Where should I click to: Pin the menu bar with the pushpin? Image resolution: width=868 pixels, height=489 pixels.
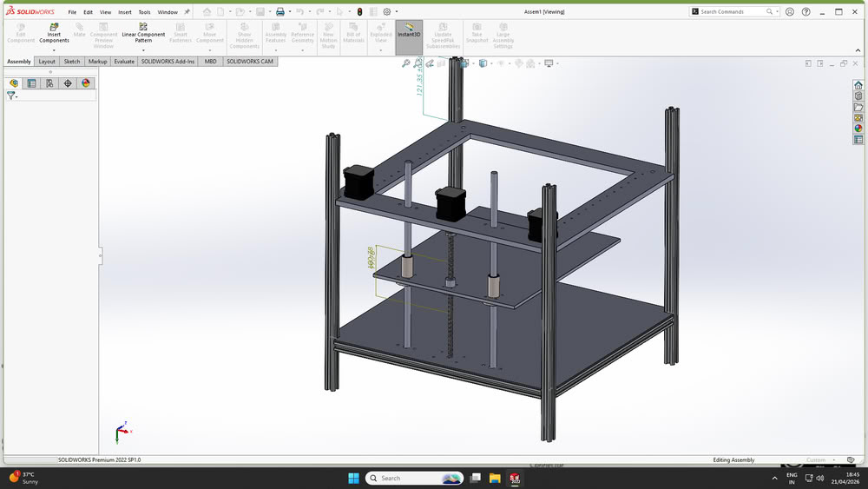coord(187,11)
